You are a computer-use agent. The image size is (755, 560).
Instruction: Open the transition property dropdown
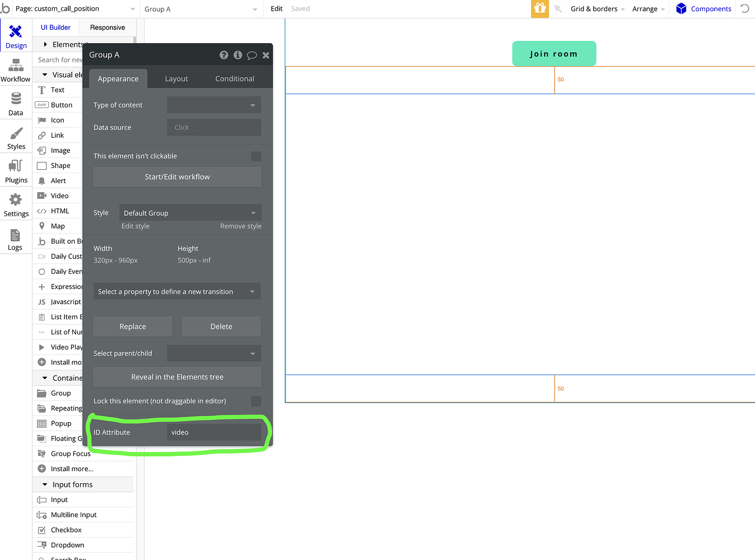pyautogui.click(x=177, y=291)
